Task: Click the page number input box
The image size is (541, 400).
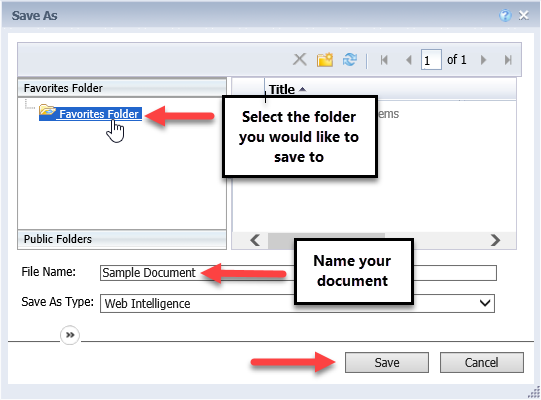Action: pyautogui.click(x=431, y=60)
